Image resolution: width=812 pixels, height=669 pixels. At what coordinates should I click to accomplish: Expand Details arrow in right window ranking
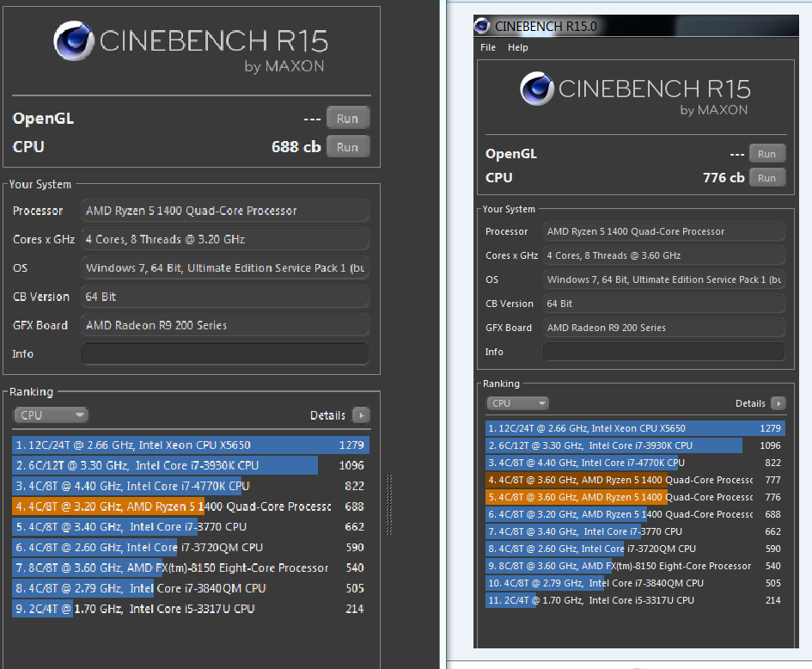coord(778,403)
